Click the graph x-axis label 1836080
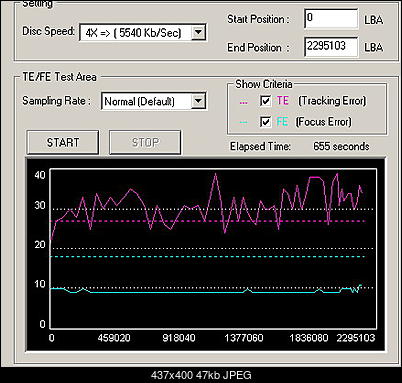This screenshot has height=383, width=402. (x=309, y=338)
